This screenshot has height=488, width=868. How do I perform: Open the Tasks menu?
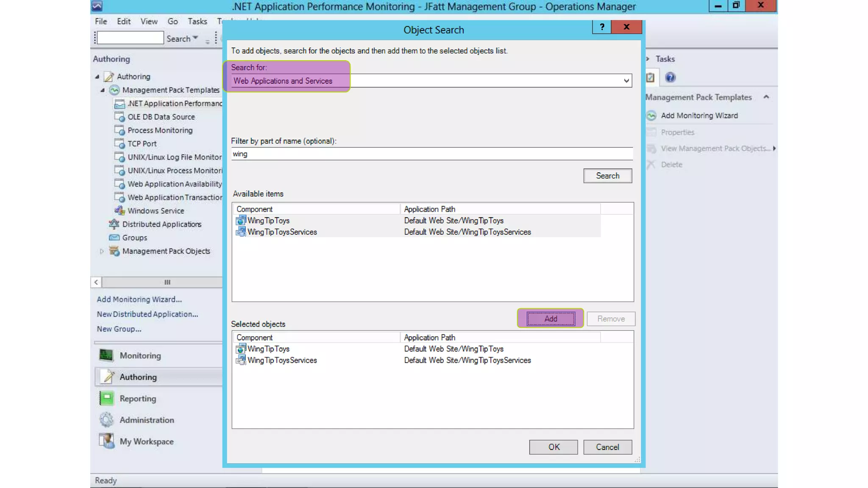197,21
